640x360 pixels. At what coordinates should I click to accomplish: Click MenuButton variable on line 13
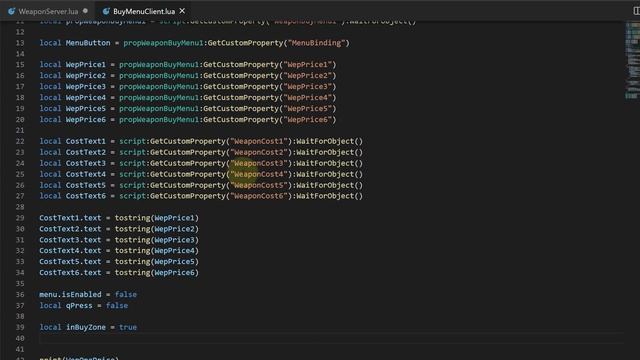pos(88,43)
